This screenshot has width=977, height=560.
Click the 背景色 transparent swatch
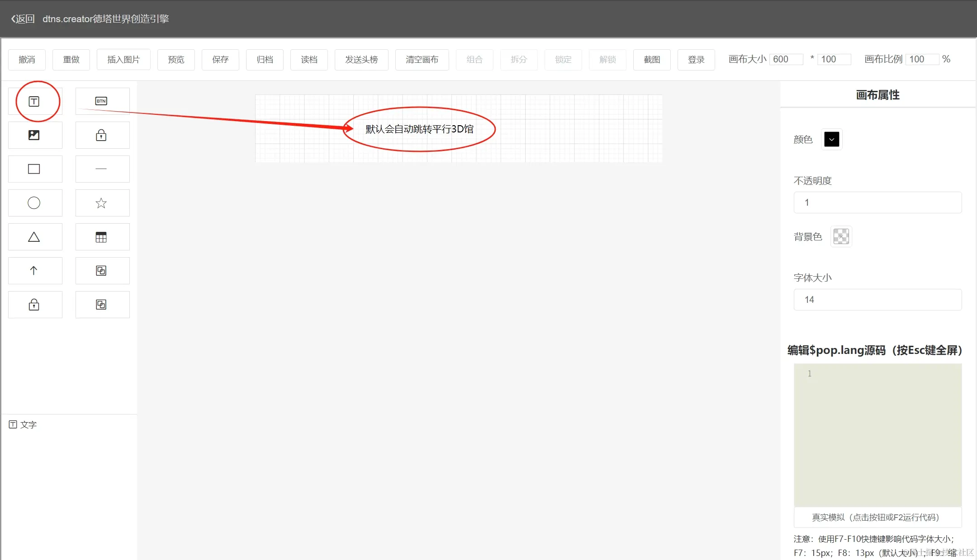tap(841, 236)
